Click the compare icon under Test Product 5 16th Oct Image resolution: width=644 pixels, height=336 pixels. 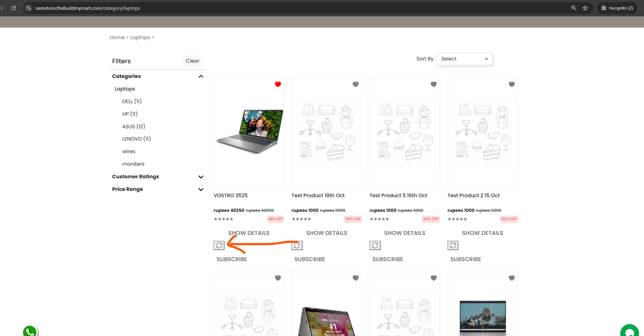(375, 245)
